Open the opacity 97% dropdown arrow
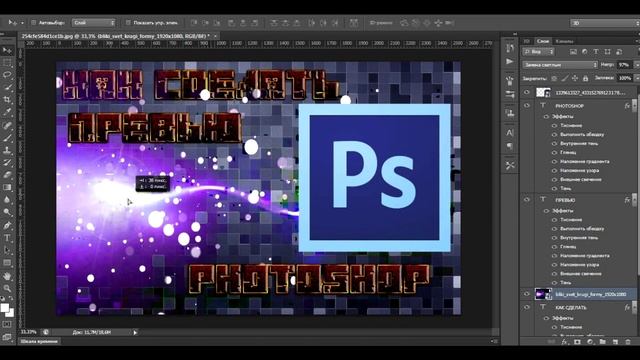640x360 pixels. point(636,65)
